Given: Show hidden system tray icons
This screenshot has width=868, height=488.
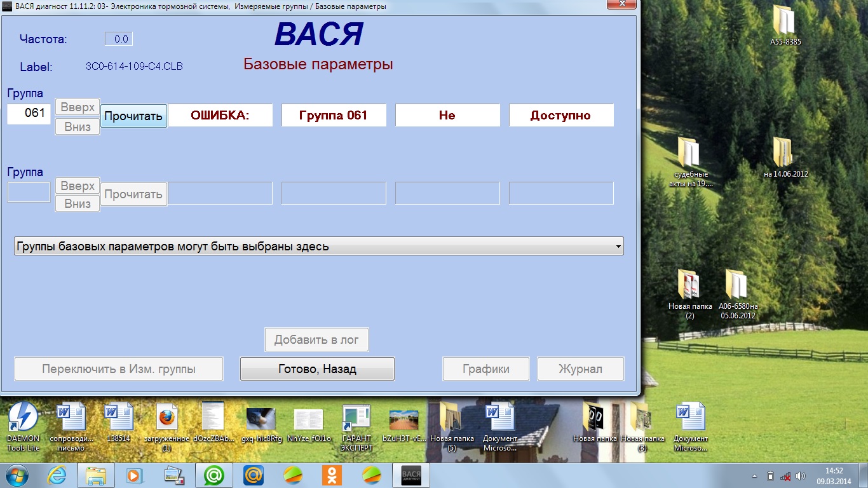Looking at the screenshot, I should point(754,476).
